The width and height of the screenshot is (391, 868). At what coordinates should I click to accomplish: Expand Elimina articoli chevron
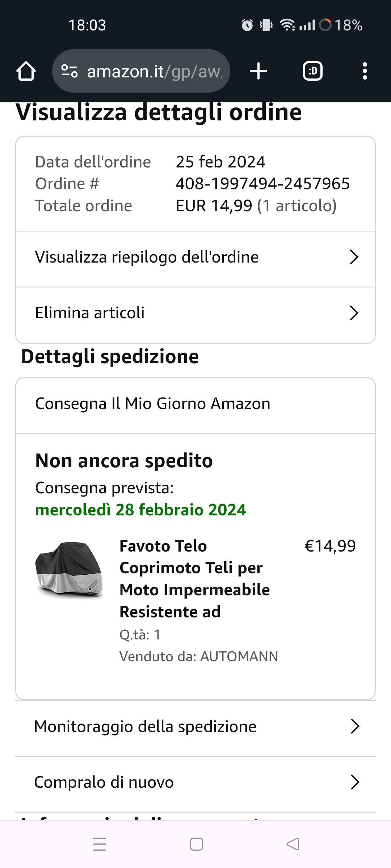pos(354,313)
